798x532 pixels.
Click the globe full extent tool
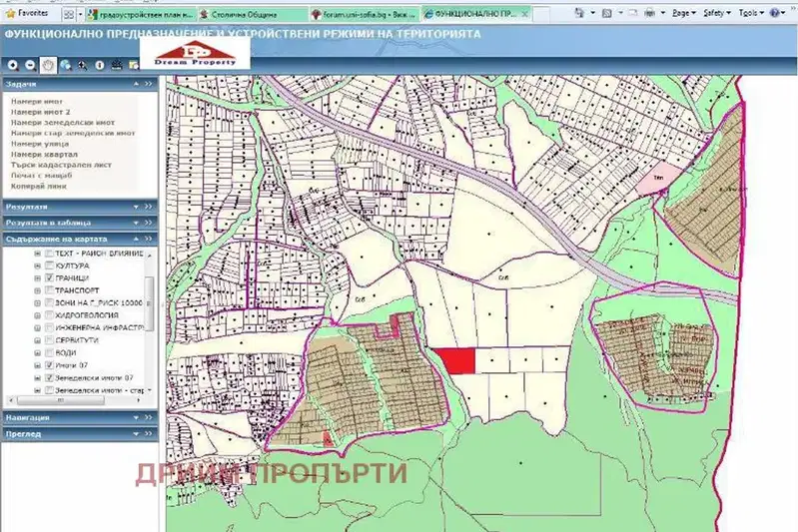[x=65, y=65]
